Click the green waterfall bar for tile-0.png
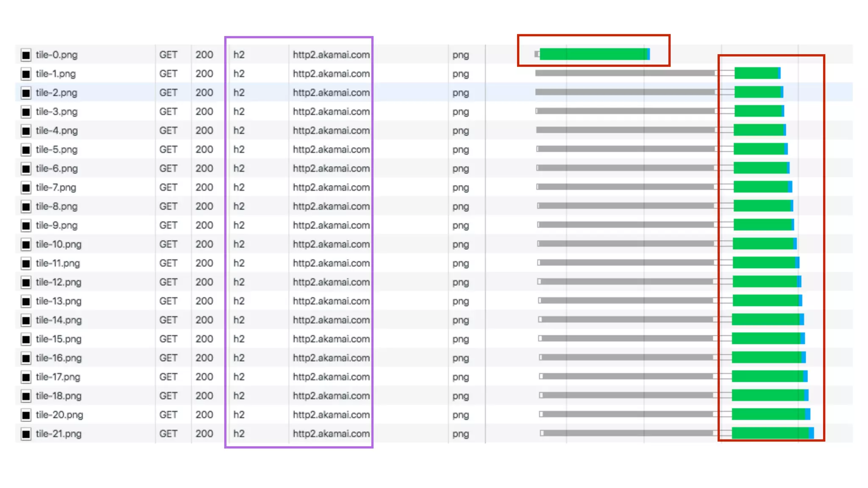This screenshot has height=488, width=868. click(593, 54)
